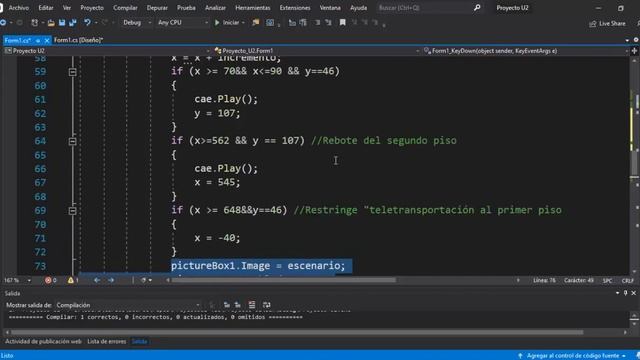
Task: Click the comment selection toolbar icon
Action: [317, 23]
